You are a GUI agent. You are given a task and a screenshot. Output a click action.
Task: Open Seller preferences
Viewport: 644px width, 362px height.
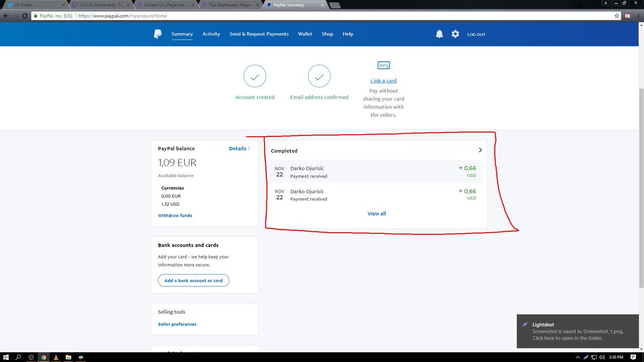(177, 324)
